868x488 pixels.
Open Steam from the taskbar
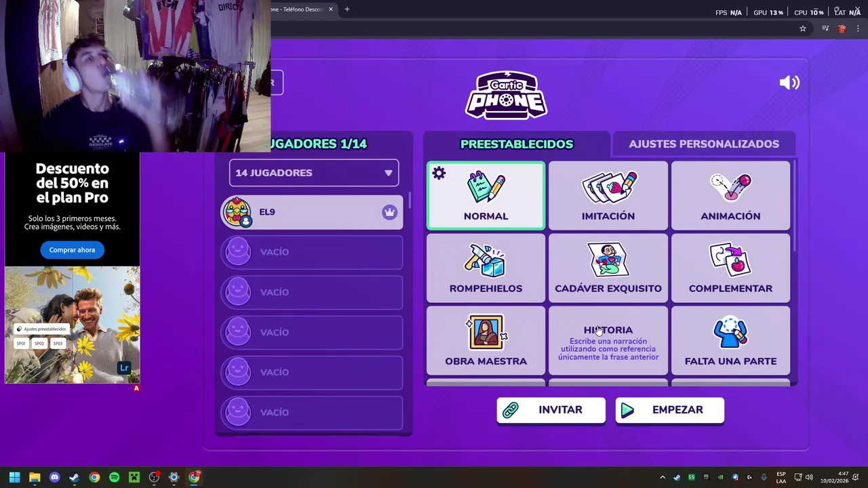(74, 477)
